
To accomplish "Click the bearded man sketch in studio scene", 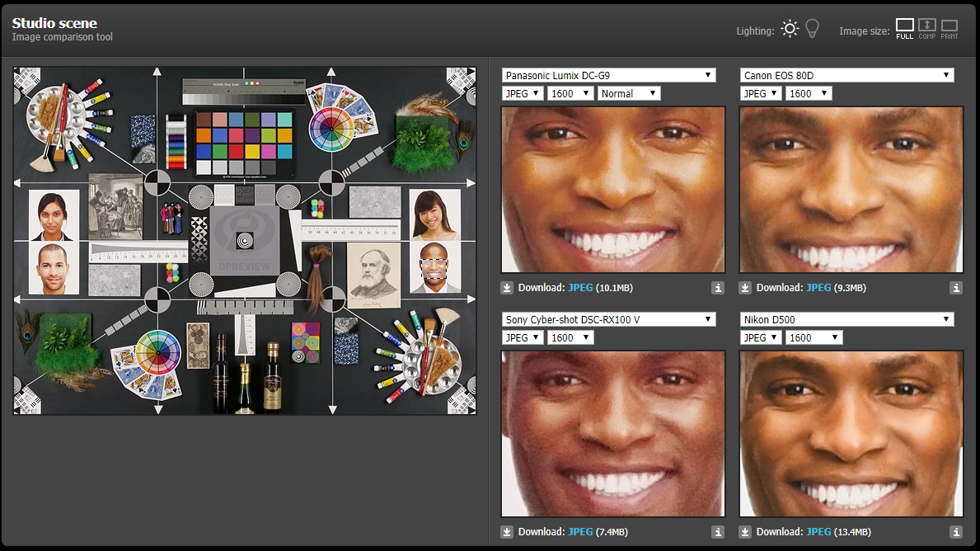I will pos(373,275).
